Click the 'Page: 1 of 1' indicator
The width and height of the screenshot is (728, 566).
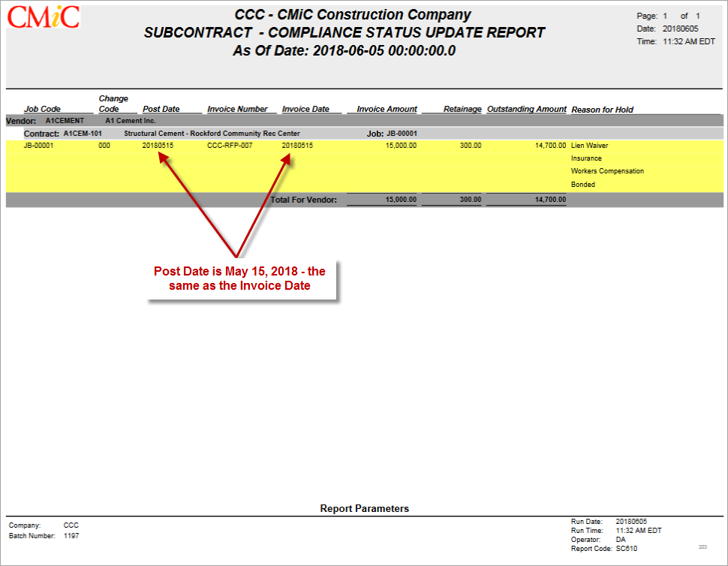click(668, 16)
